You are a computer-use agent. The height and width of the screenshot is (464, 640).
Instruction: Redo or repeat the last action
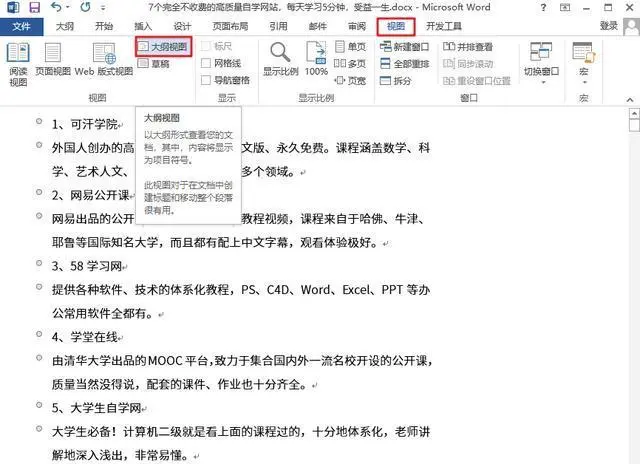[x=85, y=7]
